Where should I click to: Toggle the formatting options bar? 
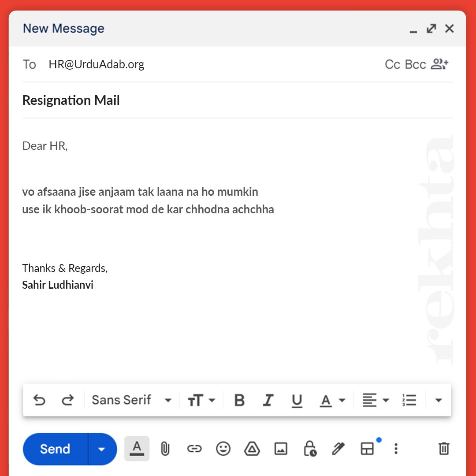137,448
